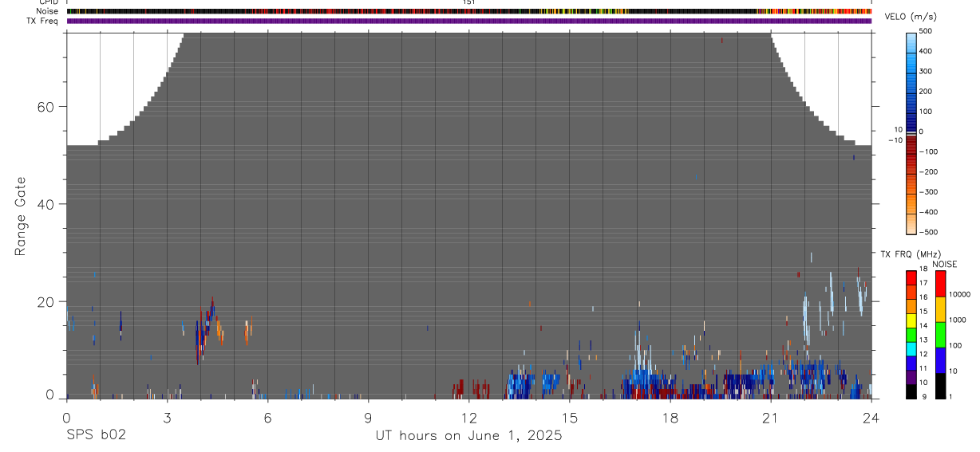Image resolution: width=980 pixels, height=452 pixels.
Task: Click the '21' hour tick on the x-axis
Action: pyautogui.click(x=771, y=417)
